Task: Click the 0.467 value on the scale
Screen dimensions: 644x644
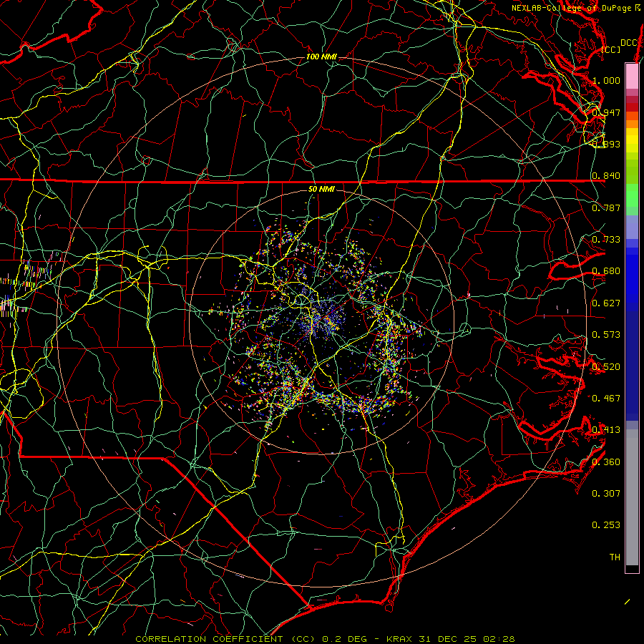Action: (606, 398)
